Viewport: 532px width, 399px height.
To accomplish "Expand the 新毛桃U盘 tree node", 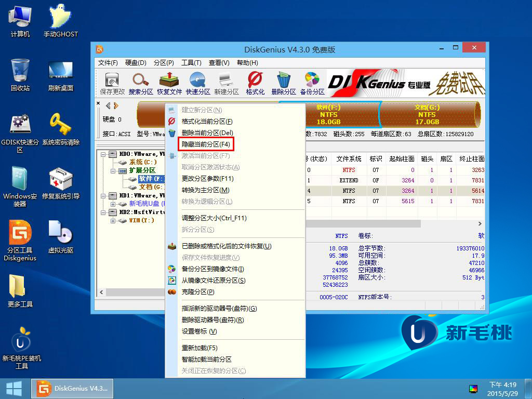I will click(113, 204).
